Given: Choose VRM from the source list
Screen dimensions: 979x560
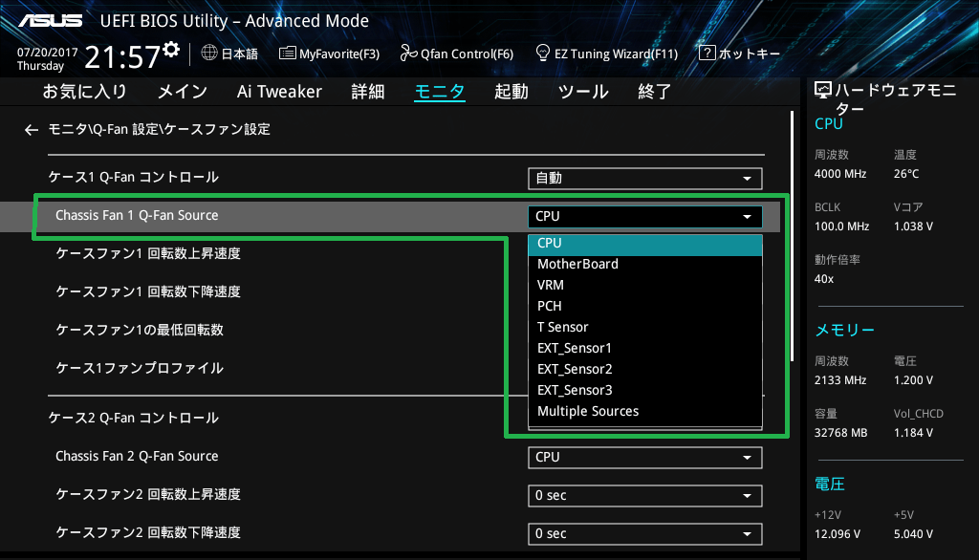Looking at the screenshot, I should click(x=645, y=286).
